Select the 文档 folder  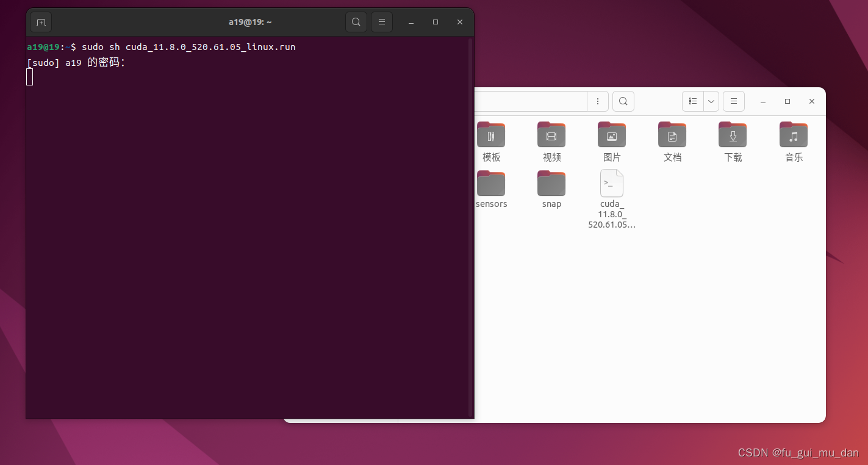672,142
